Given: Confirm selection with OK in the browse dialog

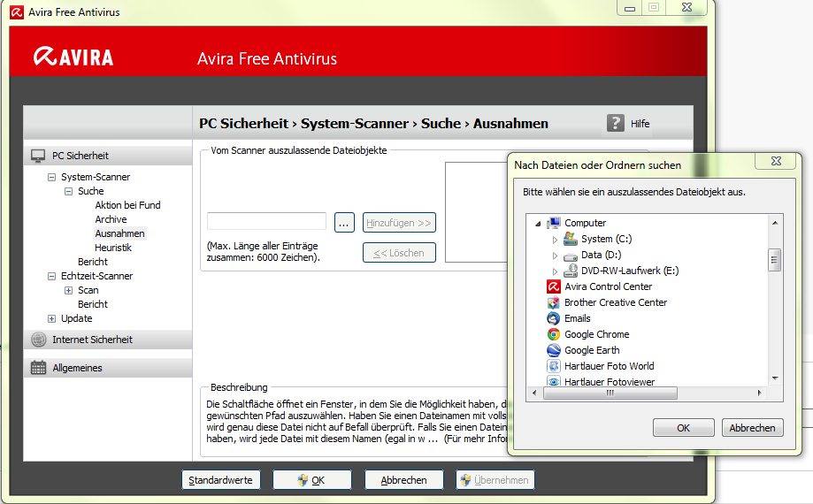Looking at the screenshot, I should 683,428.
